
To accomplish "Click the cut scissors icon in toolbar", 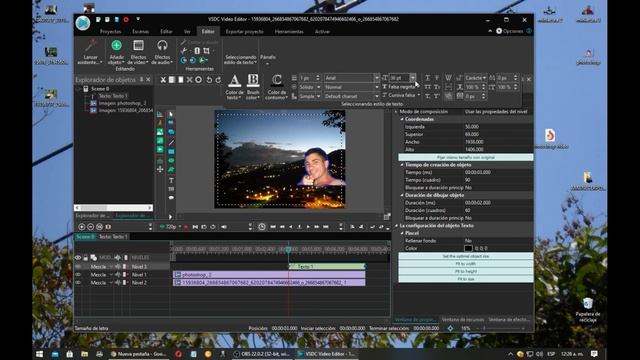I will [x=162, y=80].
